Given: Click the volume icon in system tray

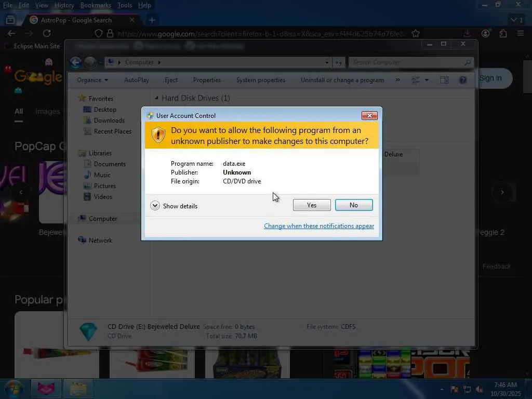Looking at the screenshot, I should [x=480, y=389].
